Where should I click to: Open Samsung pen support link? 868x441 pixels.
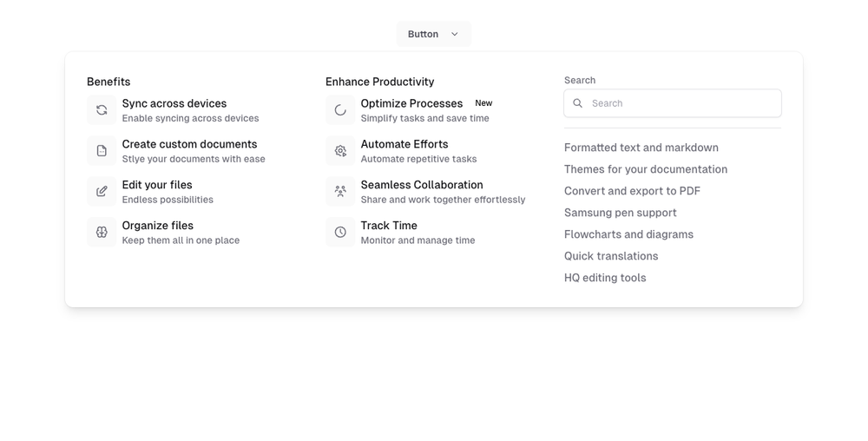click(620, 213)
